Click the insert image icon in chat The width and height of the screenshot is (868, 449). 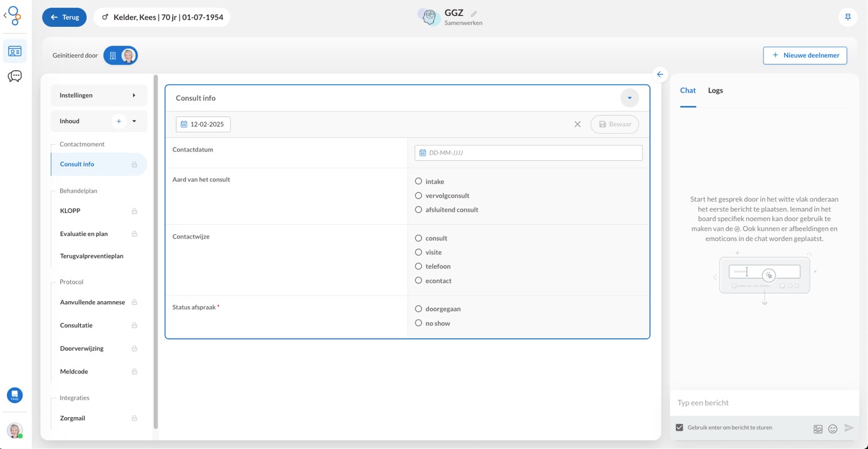(x=818, y=429)
